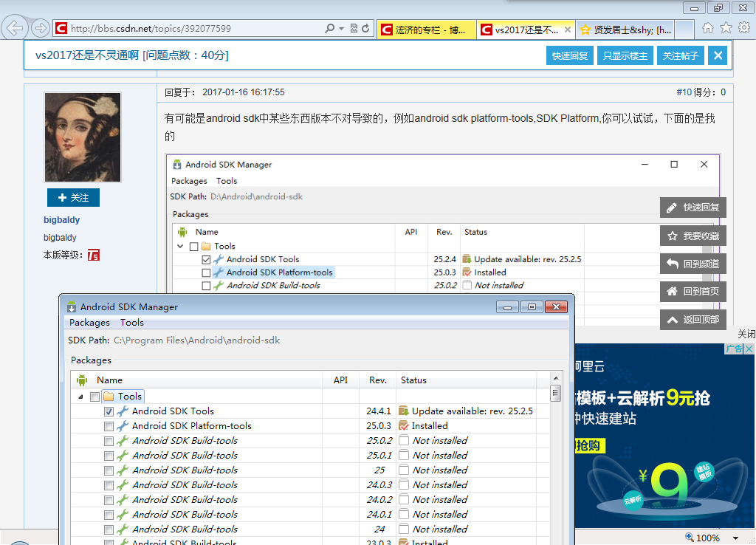Open Packages menu in front SDK Manager
756x545 pixels.
click(x=89, y=322)
